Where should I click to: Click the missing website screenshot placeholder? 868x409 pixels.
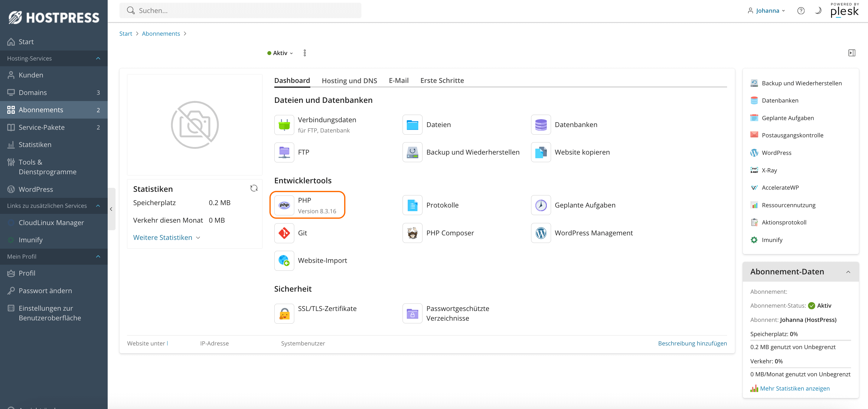click(x=194, y=125)
